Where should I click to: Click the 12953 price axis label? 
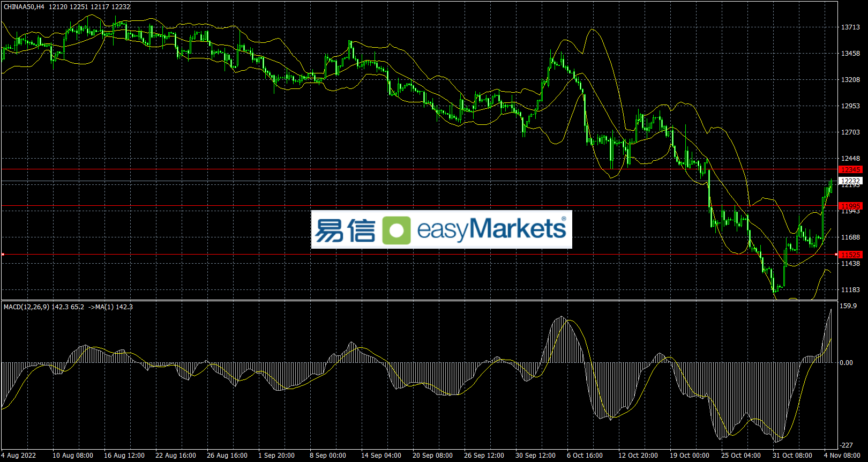pyautogui.click(x=850, y=106)
